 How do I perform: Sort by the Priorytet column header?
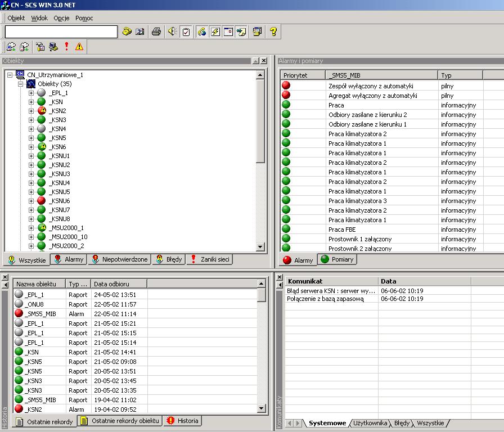[303, 75]
